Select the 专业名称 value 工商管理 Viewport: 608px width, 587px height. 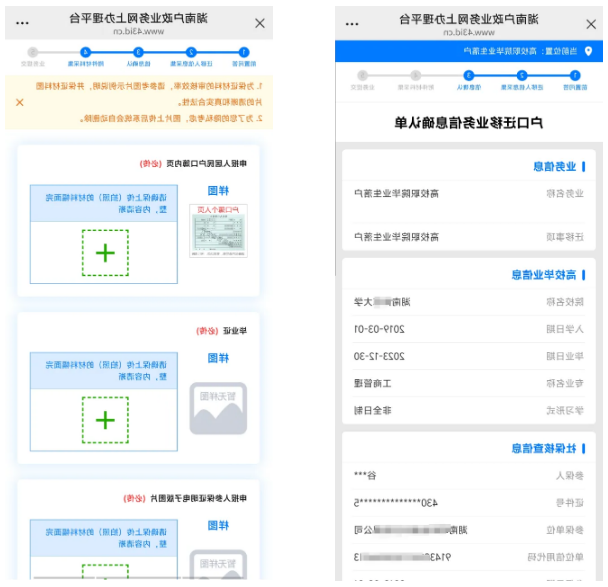click(373, 383)
